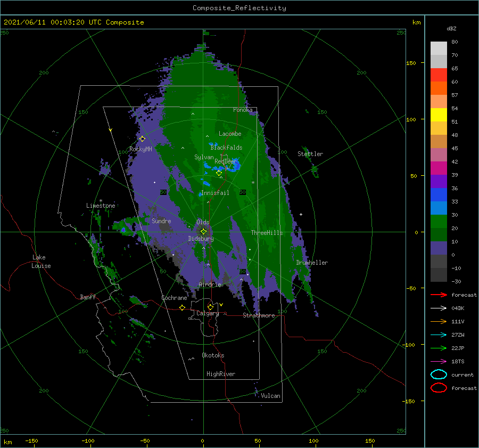The image size is (479, 448).
Task: Click the Sylvan label
Action: 204,157
